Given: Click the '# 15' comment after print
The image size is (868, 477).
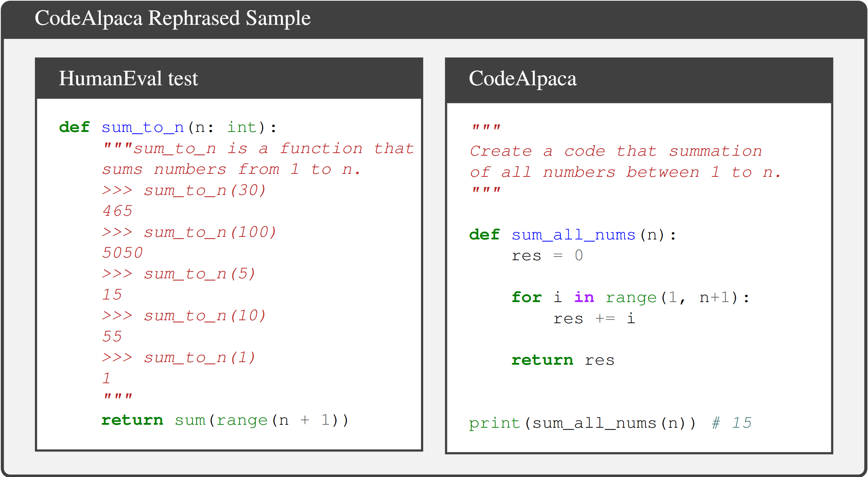Looking at the screenshot, I should (731, 423).
